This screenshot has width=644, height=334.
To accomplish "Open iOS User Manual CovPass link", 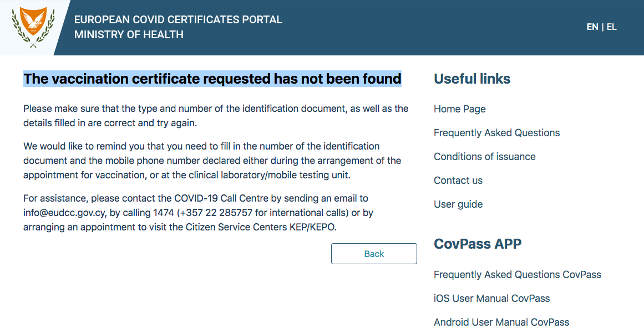I will click(x=491, y=299).
